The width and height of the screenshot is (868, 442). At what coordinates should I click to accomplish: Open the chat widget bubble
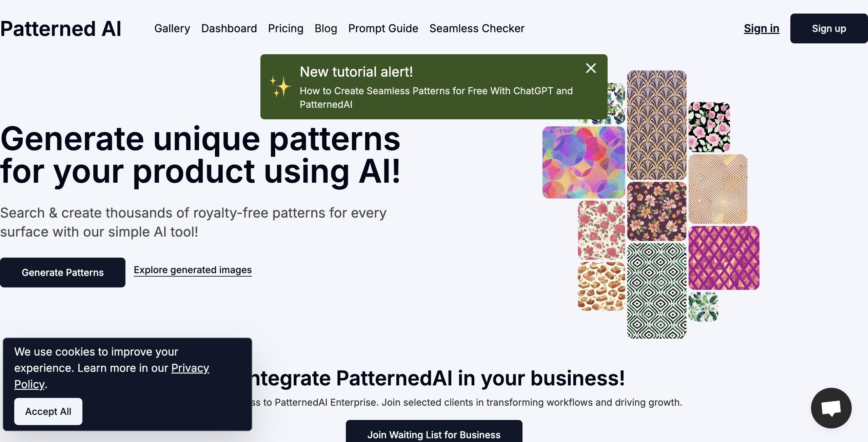click(x=831, y=408)
